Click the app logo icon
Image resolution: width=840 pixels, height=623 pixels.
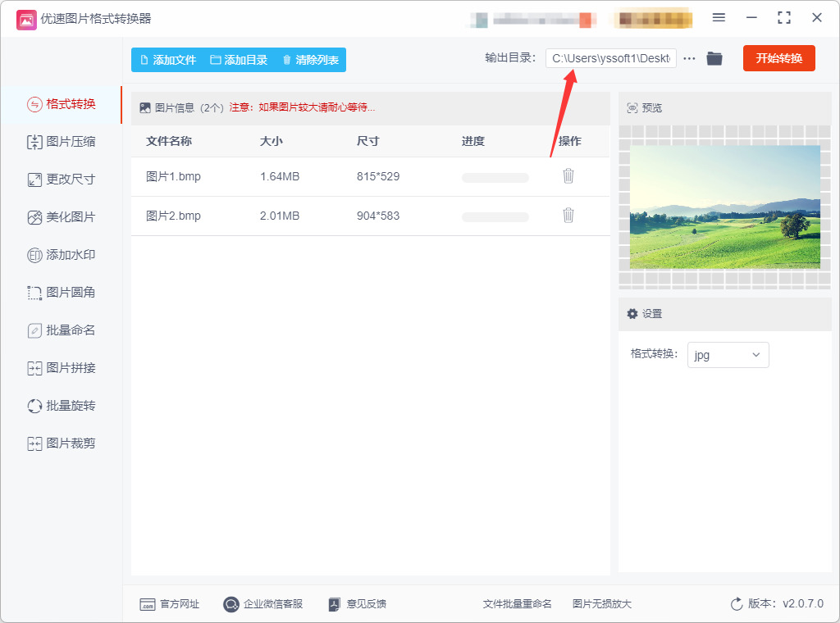(x=26, y=20)
